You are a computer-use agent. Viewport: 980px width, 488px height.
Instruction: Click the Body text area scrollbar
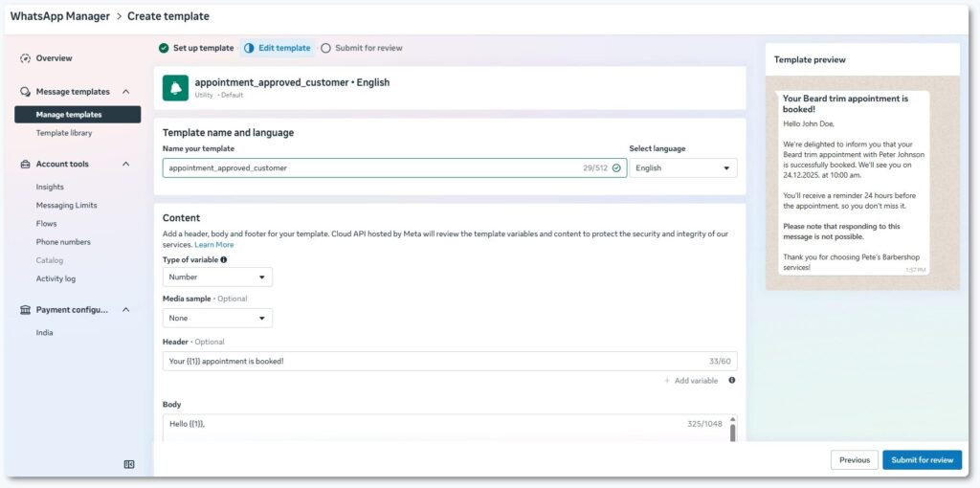[x=733, y=431]
